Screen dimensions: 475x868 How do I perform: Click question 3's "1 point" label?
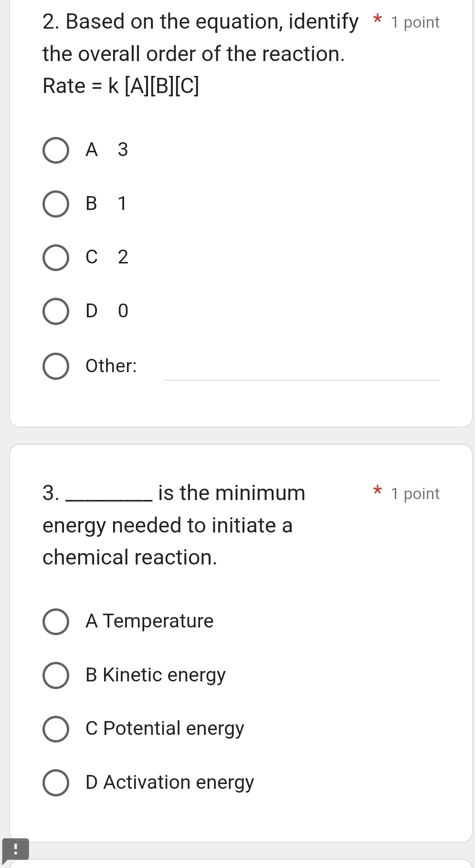pyautogui.click(x=415, y=494)
